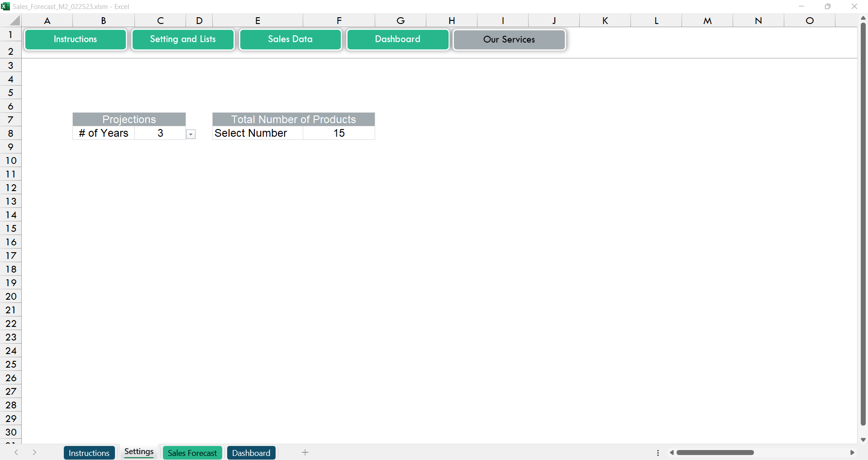Select the number of years value cell
Viewport: 868px width, 460px height.
click(160, 133)
